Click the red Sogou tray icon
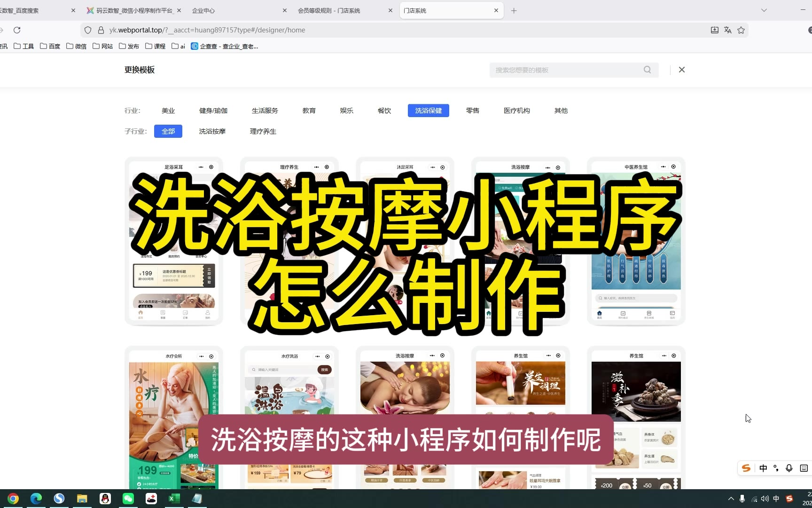 point(789,499)
